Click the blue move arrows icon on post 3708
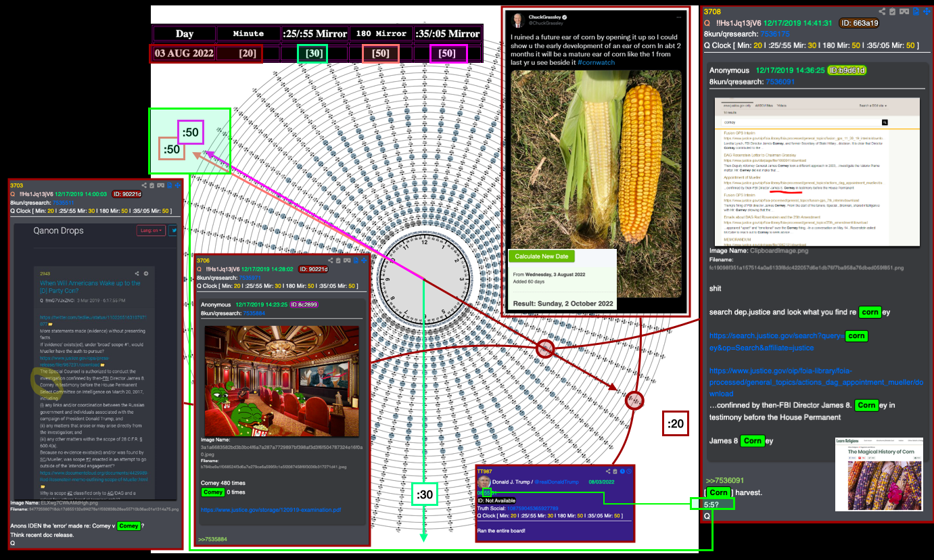The height and width of the screenshot is (560, 934). pyautogui.click(x=927, y=11)
